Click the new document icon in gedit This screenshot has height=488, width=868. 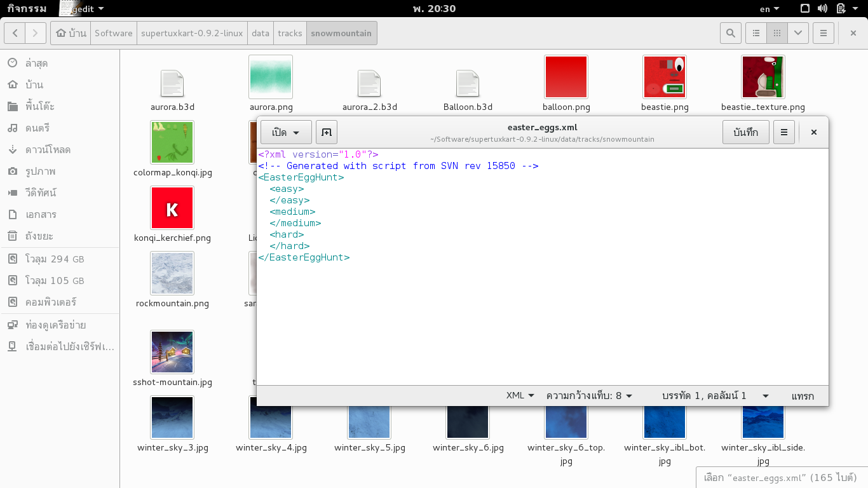326,132
